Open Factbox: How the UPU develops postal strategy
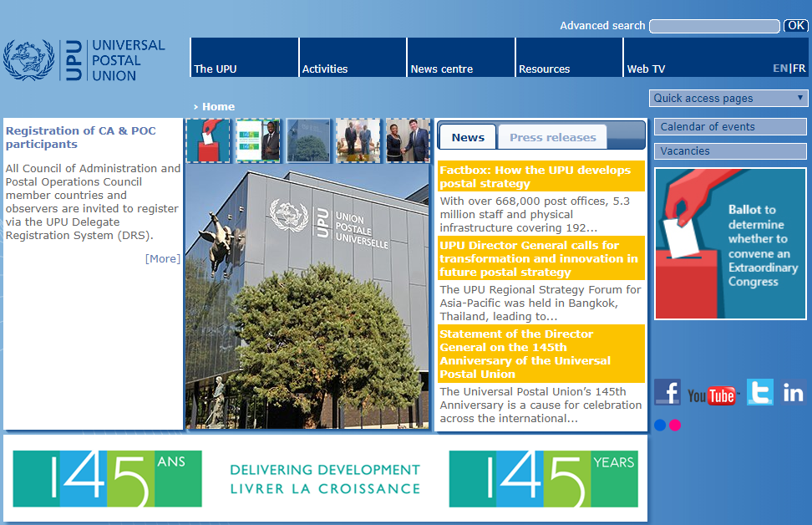This screenshot has width=812, height=525. [x=540, y=176]
